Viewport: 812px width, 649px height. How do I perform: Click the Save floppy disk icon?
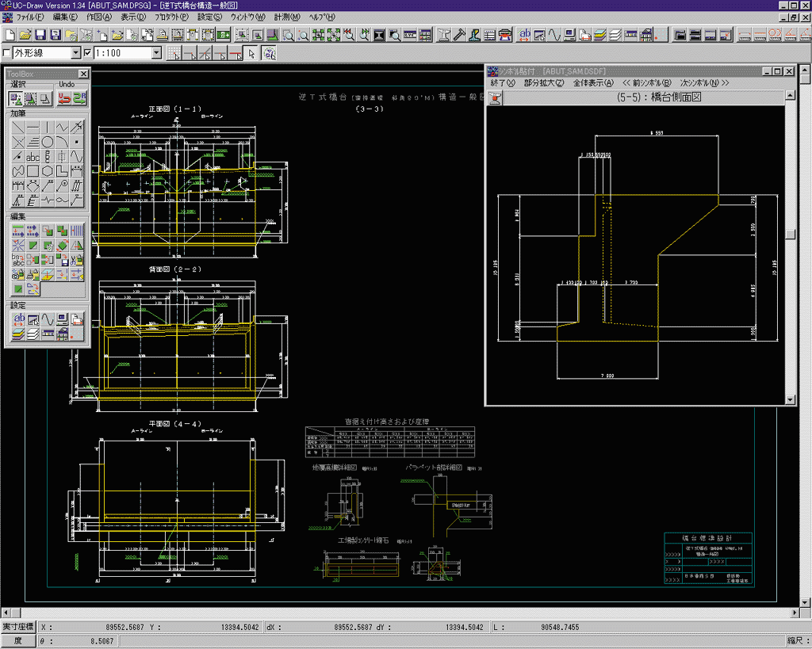(x=41, y=35)
